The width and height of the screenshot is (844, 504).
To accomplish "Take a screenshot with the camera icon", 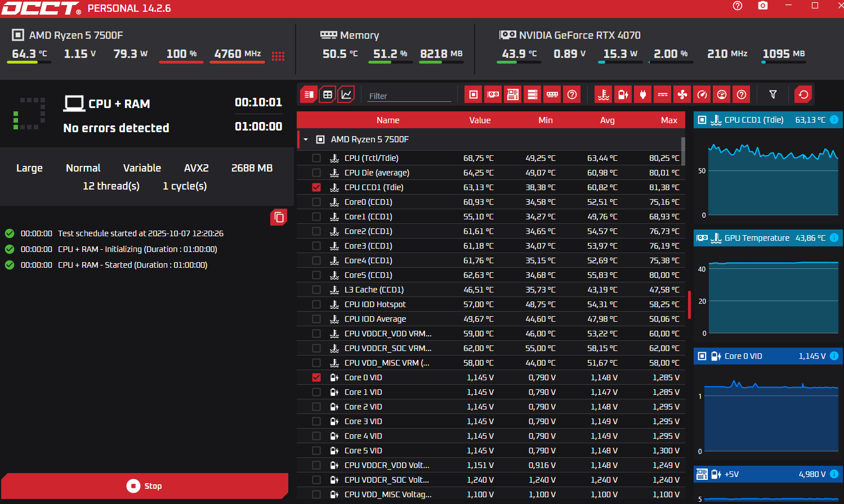I will 763,6.
